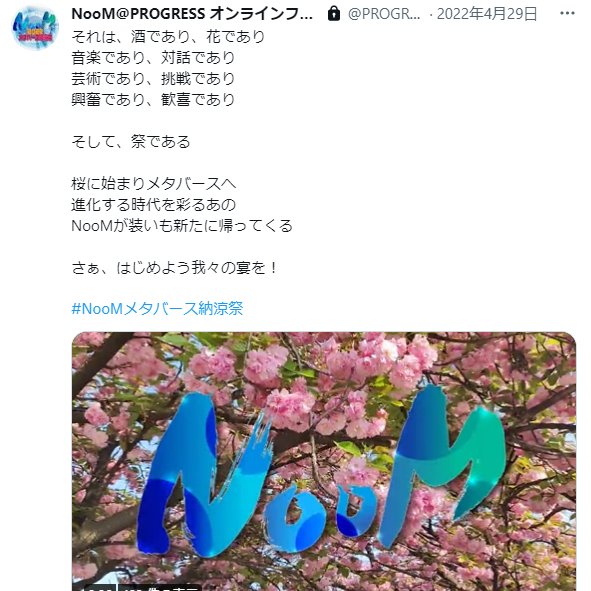Click the protected account lock icon

tap(334, 14)
